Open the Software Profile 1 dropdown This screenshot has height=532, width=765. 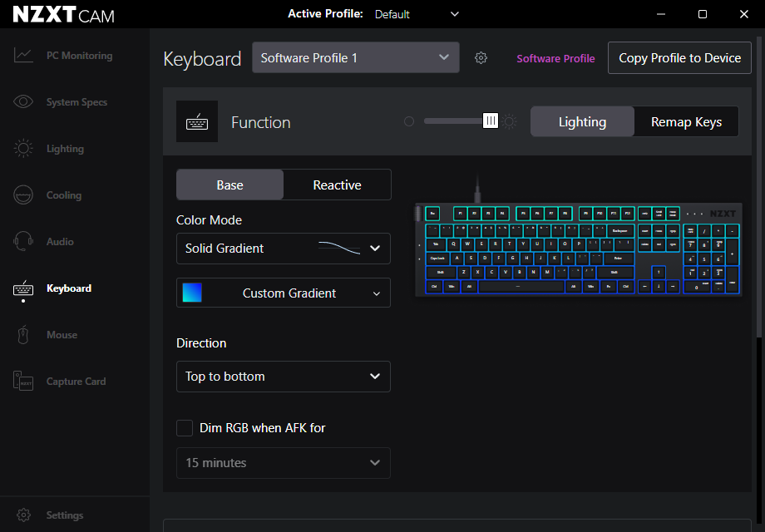355,57
